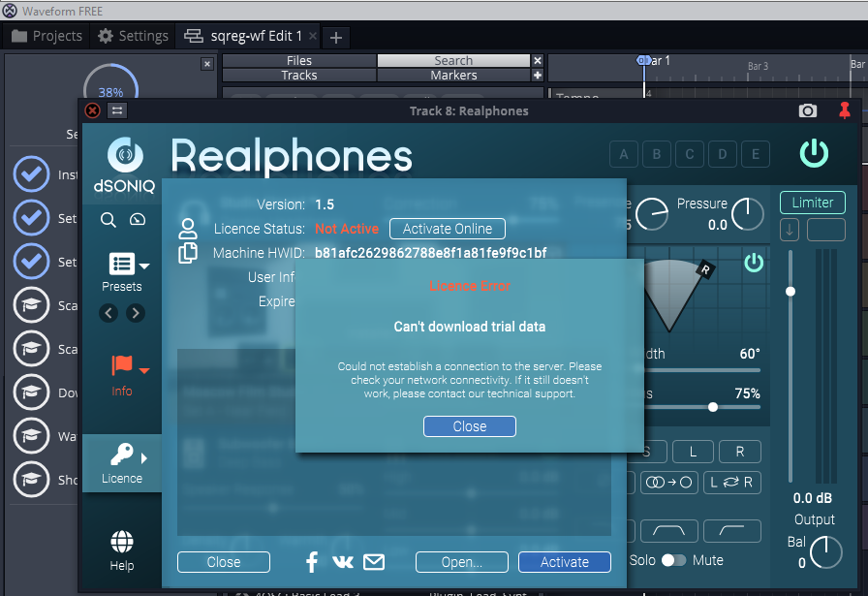The width and height of the screenshot is (868, 596).
Task: Click the blue Activate button
Action: pos(564,562)
